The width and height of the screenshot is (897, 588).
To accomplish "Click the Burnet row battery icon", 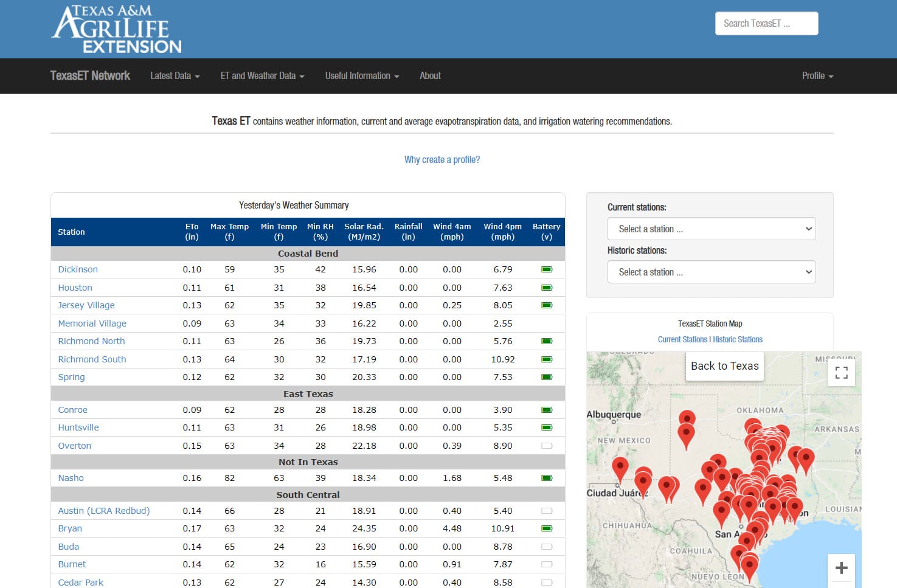I will point(547,564).
